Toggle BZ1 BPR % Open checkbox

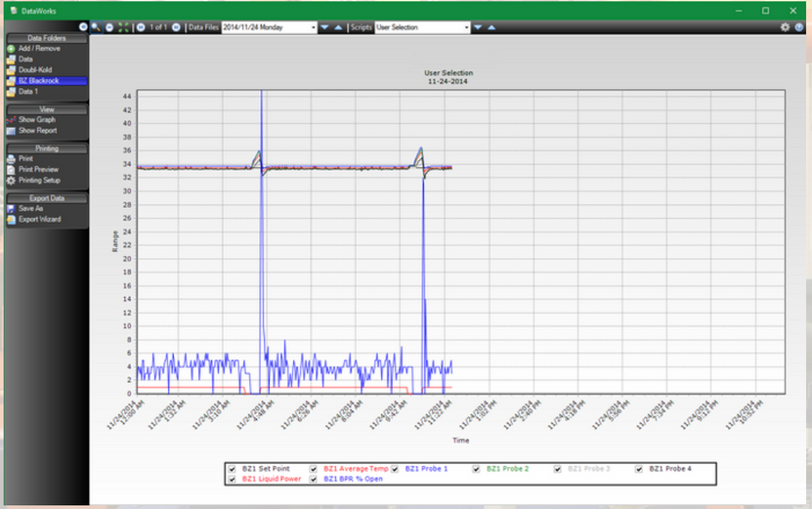pyautogui.click(x=314, y=480)
